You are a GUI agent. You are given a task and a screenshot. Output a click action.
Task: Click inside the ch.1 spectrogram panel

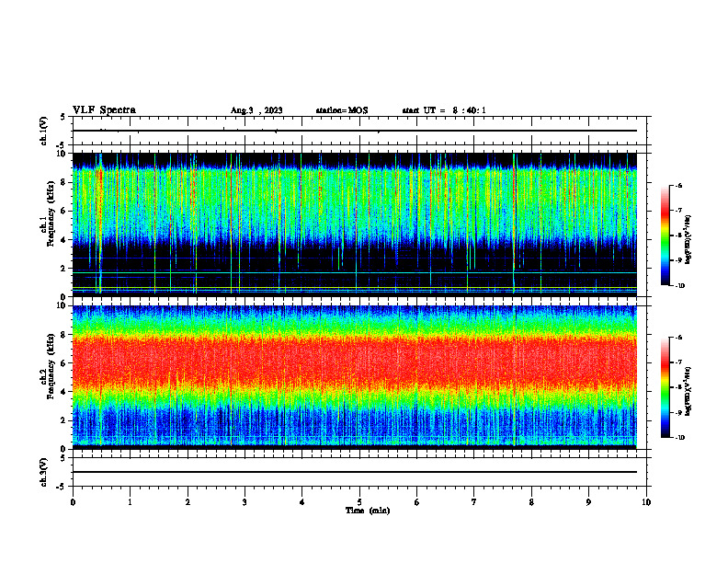pyautogui.click(x=354, y=224)
